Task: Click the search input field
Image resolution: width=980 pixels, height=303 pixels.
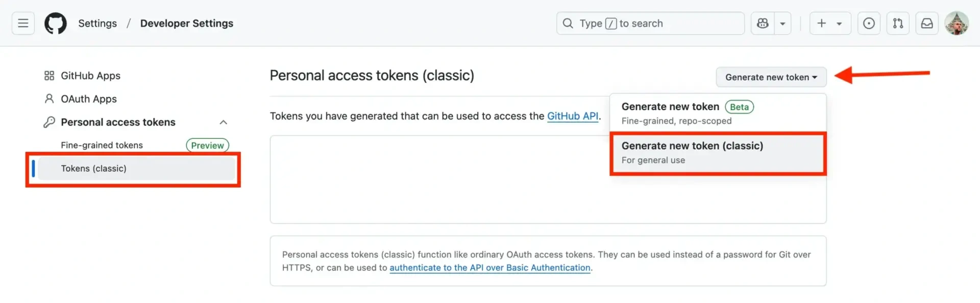Action: (x=650, y=24)
